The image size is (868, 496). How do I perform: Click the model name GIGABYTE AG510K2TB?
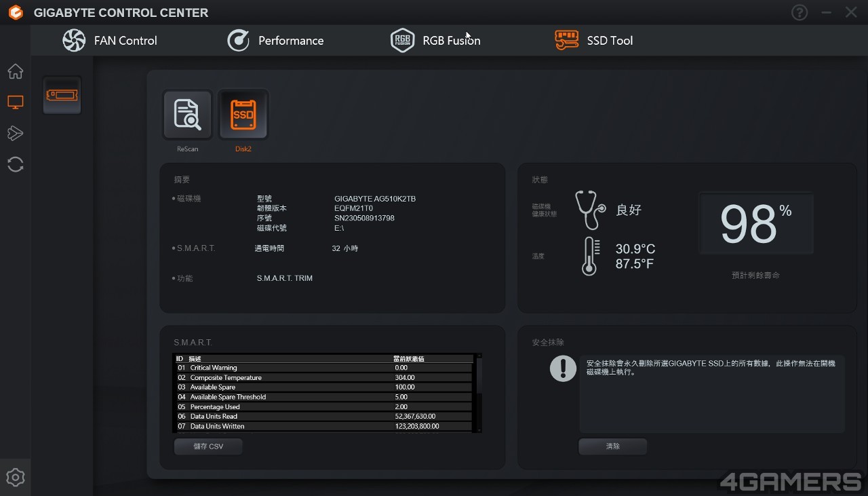pyautogui.click(x=375, y=199)
